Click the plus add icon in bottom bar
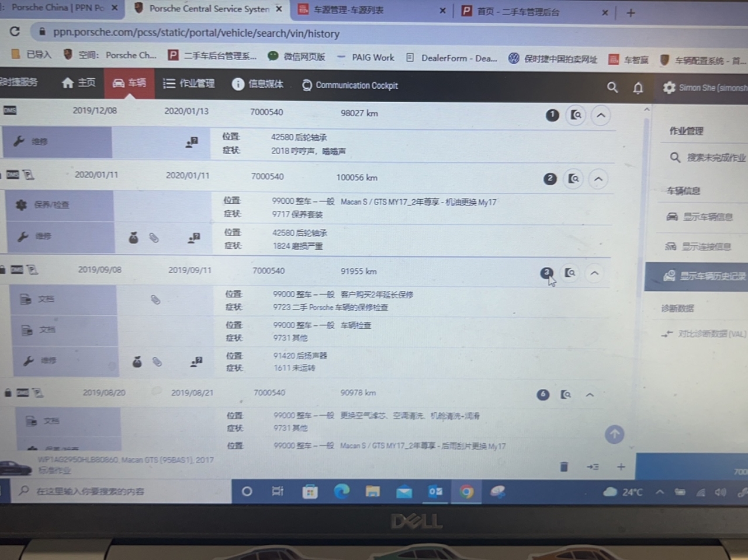Viewport: 748px width, 560px height. pos(621,467)
